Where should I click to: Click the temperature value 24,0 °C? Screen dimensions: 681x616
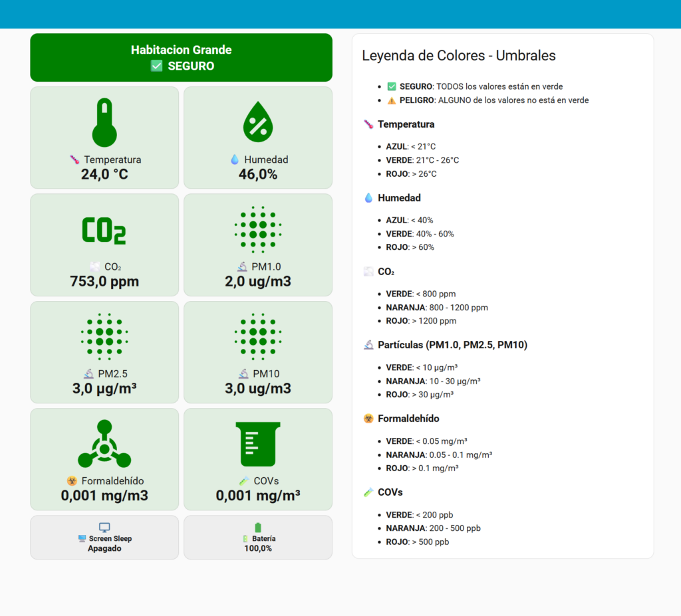click(104, 175)
